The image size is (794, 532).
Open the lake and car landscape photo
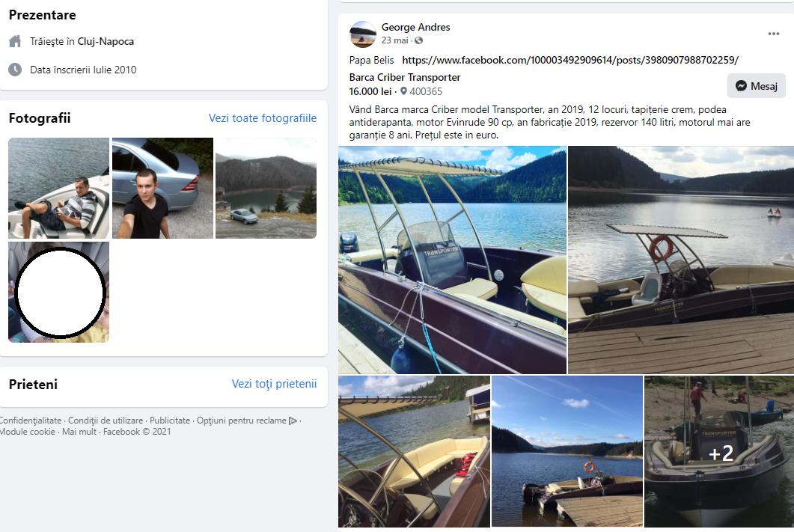point(266,189)
